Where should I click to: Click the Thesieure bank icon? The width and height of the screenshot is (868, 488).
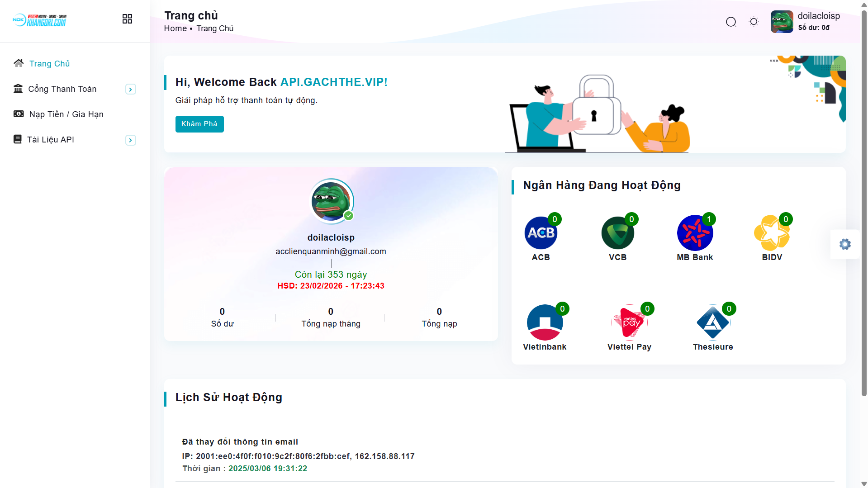[713, 323]
